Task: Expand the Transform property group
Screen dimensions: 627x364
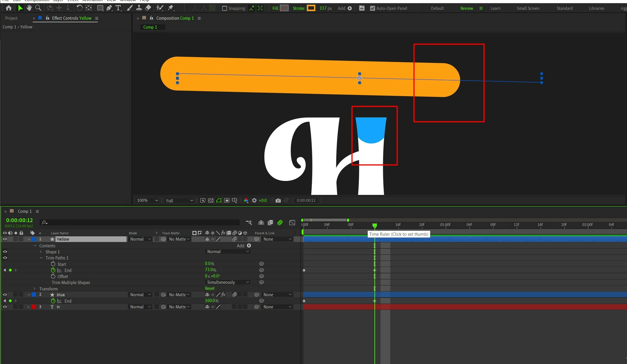Action: point(34,289)
